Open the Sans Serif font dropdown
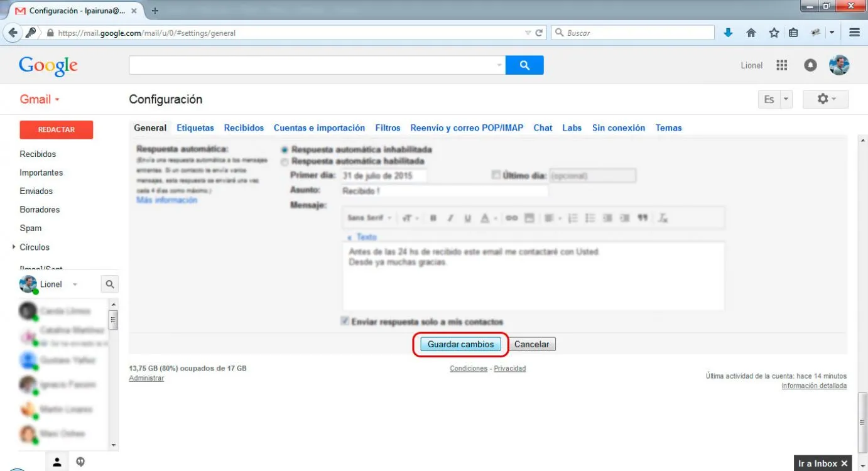Screen dimensions: 868x471 point(369,218)
